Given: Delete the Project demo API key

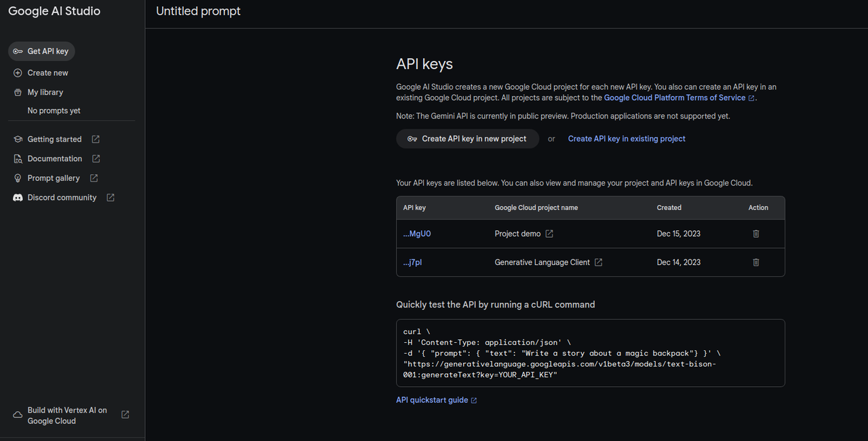Looking at the screenshot, I should (x=756, y=234).
